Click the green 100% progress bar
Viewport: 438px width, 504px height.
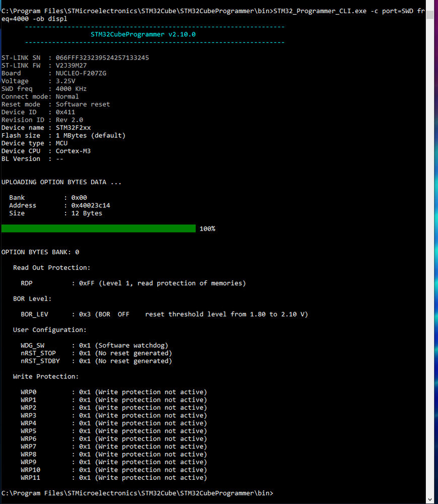pos(99,229)
